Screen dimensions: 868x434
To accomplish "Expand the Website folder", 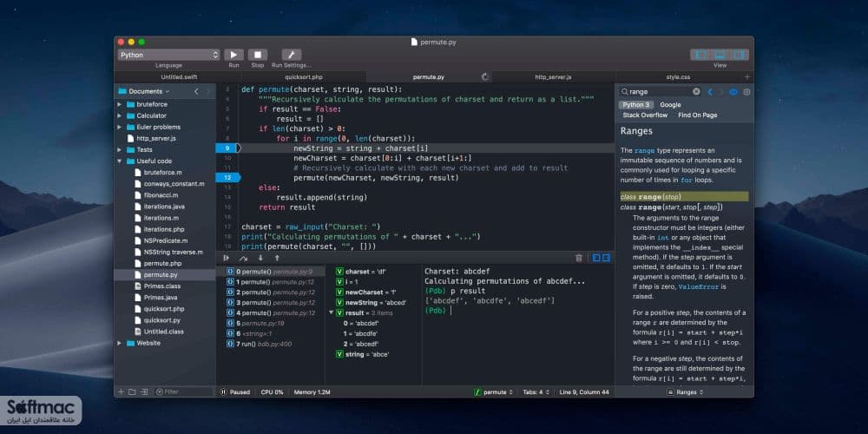I will tap(119, 343).
